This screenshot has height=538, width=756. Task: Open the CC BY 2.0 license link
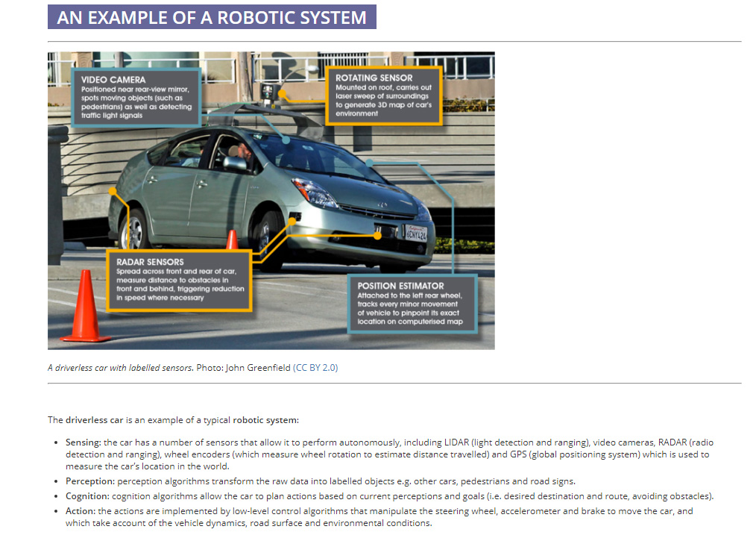pyautogui.click(x=315, y=368)
